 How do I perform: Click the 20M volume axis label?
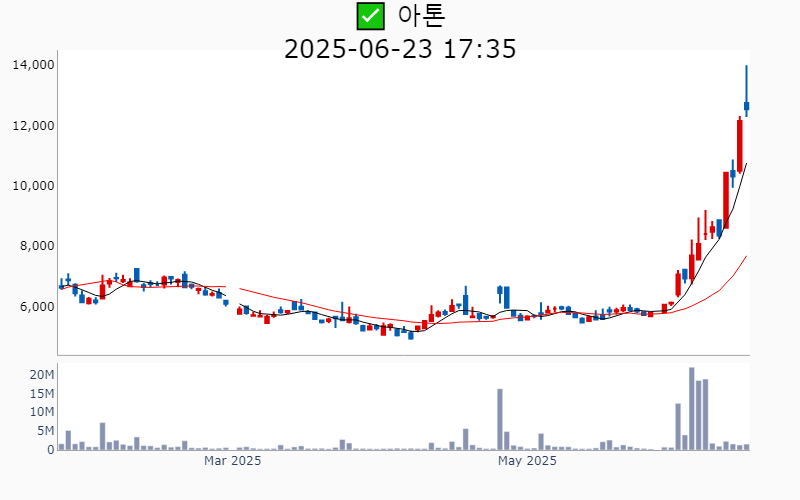(42, 375)
